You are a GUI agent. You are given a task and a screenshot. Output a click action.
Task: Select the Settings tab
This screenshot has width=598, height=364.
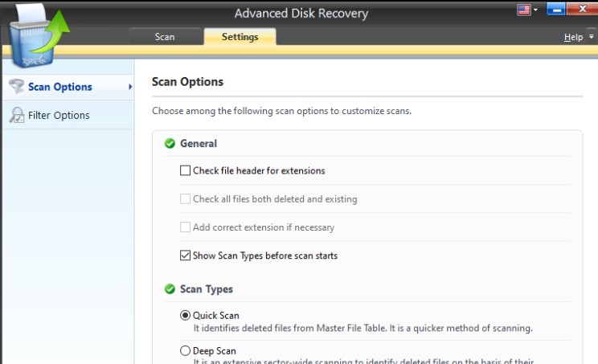(x=240, y=37)
